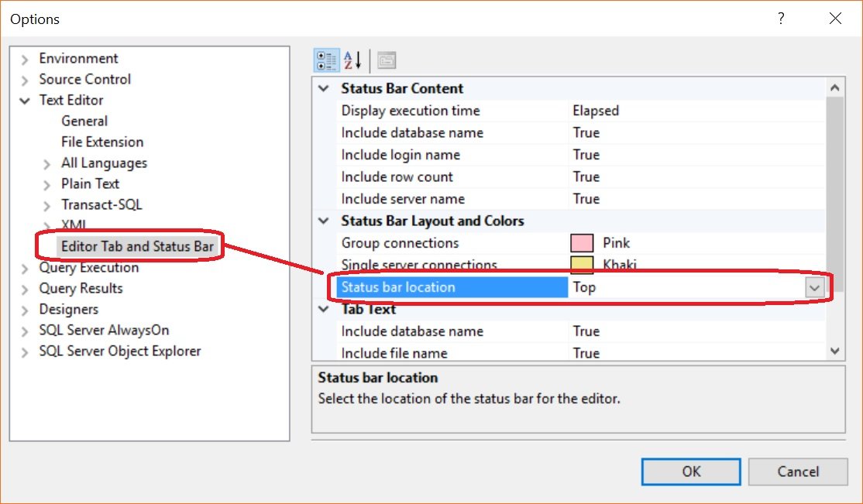Select the Transact-SQL tree item

[x=101, y=204]
